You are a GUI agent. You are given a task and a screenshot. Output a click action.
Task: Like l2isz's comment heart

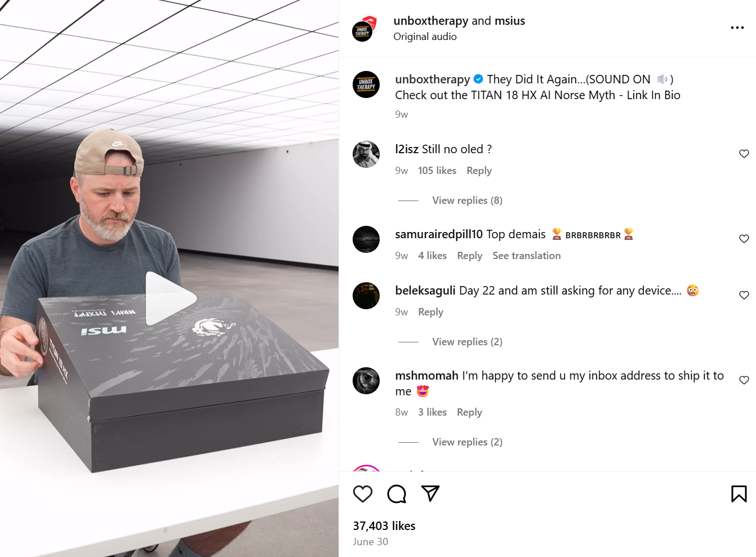pos(744,154)
